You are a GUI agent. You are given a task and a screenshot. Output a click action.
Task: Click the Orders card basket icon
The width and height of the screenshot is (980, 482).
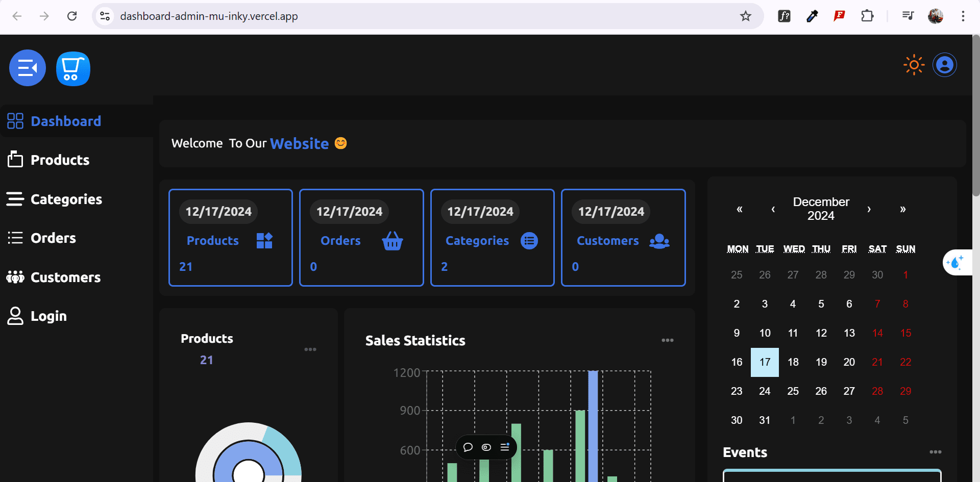click(x=393, y=241)
